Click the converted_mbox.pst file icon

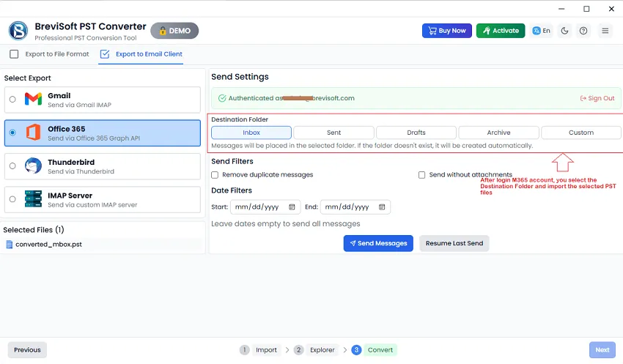10,245
